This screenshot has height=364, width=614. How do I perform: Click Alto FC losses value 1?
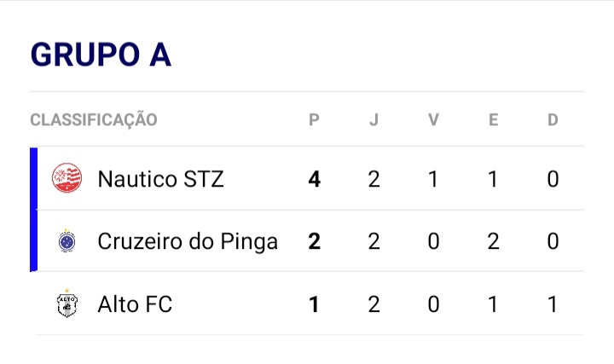tap(553, 304)
